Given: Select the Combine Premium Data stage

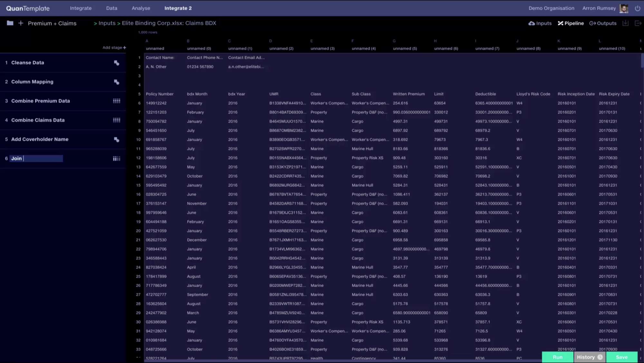Looking at the screenshot, I should click(63, 101).
